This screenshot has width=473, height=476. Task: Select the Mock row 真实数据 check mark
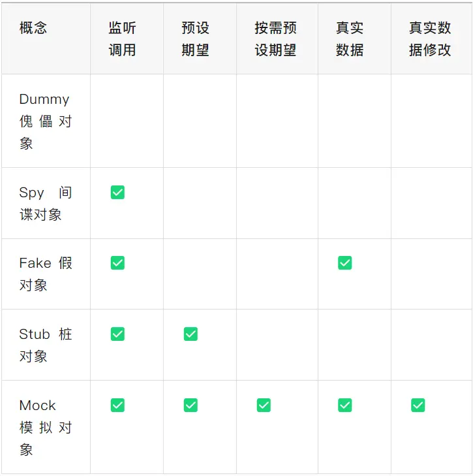click(344, 405)
